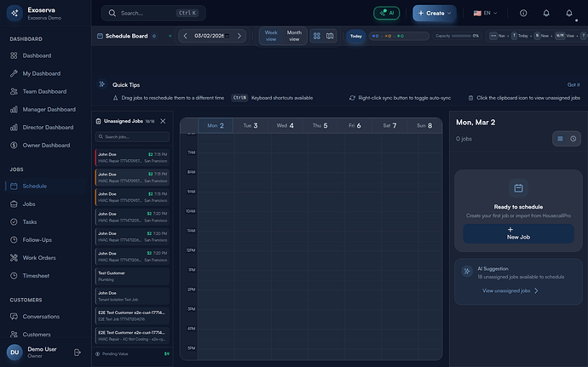Switch to grid layout view icon
Image resolution: width=588 pixels, height=367 pixels.
316,36
